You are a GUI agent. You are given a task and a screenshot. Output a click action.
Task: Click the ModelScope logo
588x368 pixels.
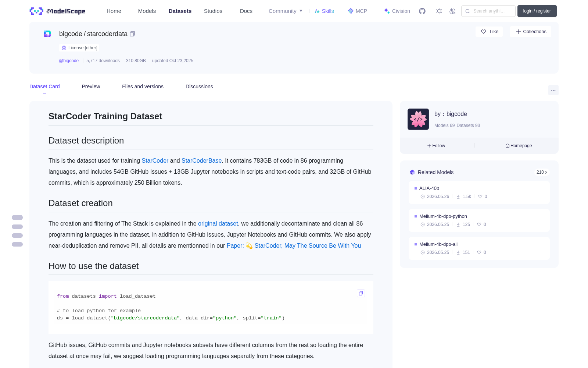coord(58,11)
